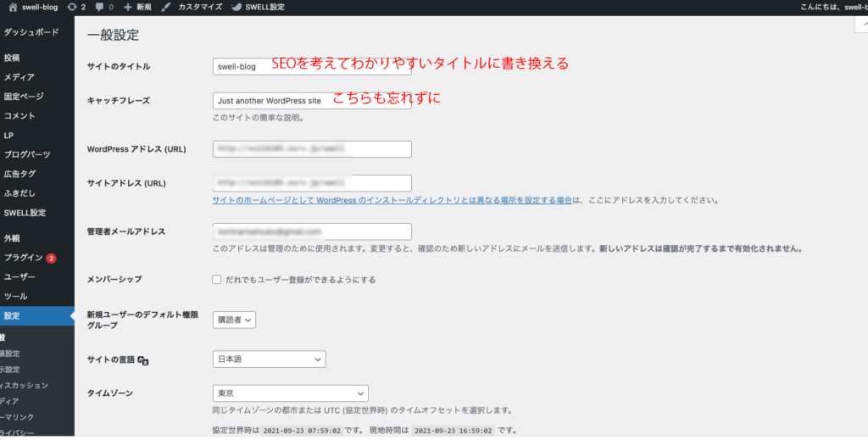Screen dimensions: 868x440
Task: Open 外観 in the sidebar
Action: [12, 238]
